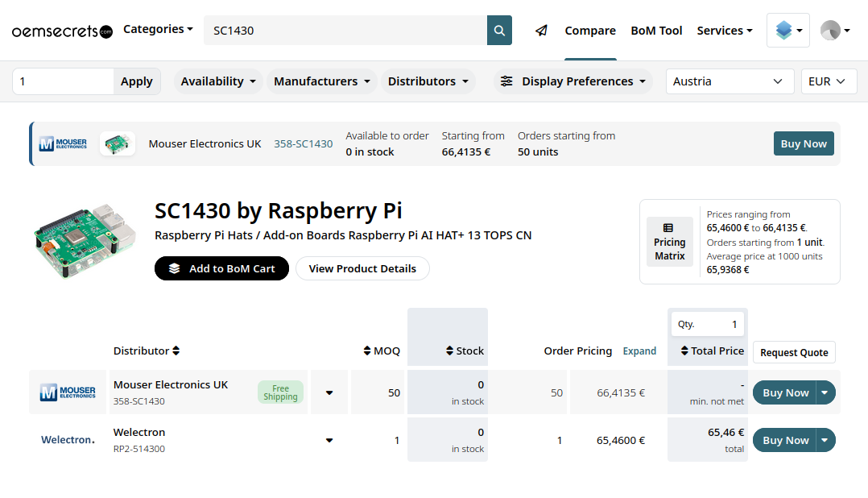Image resolution: width=868 pixels, height=498 pixels.
Task: Click the 66,4135 € Mouser table price
Action: (x=621, y=392)
